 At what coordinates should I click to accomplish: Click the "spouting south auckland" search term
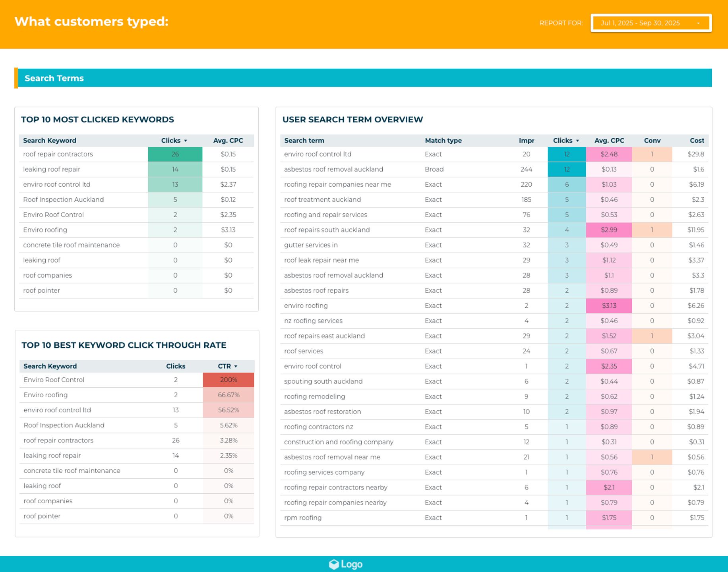click(x=323, y=381)
